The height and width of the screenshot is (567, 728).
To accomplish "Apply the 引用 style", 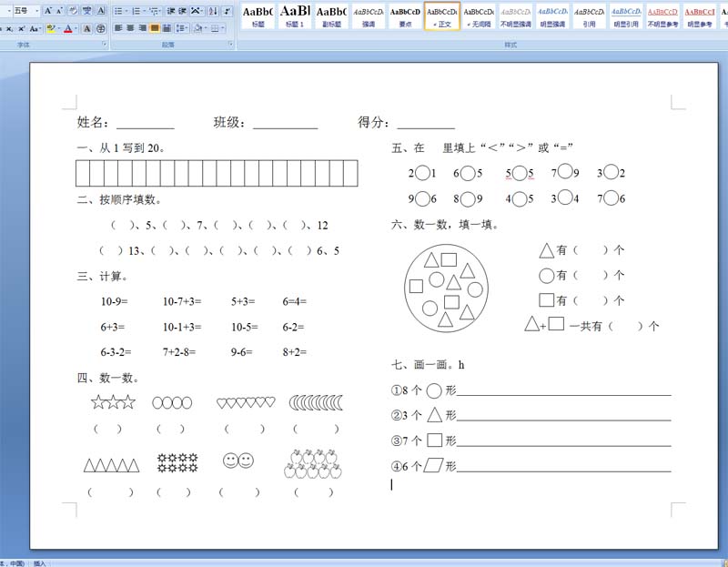I will 589,16.
